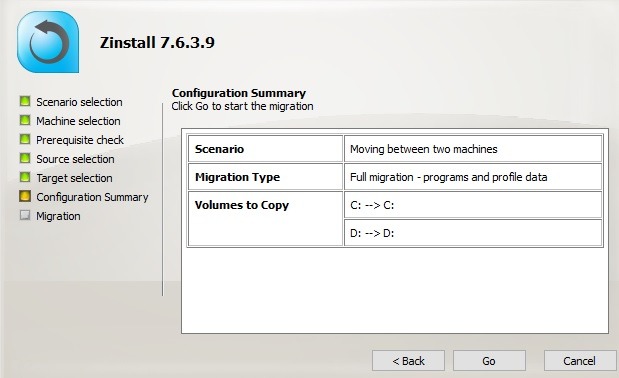Click 'Moving between two machines' cell
The width and height of the screenshot is (619, 378).
473,149
